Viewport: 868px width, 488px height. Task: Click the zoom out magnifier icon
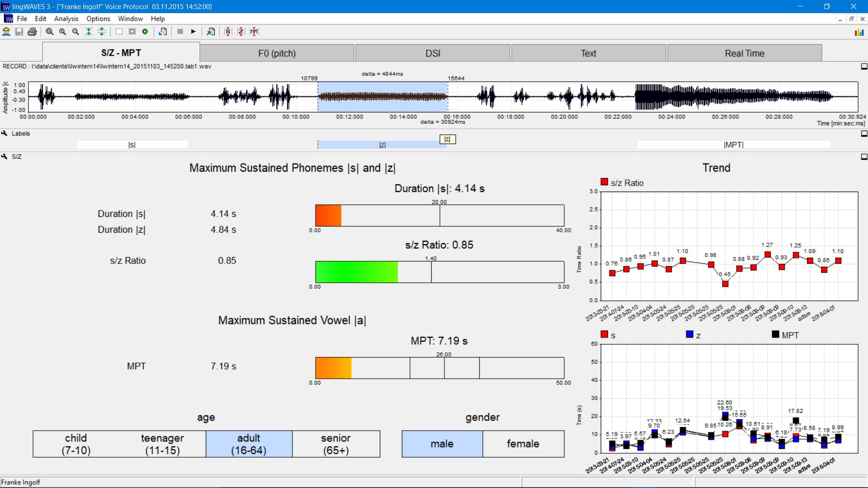coord(75,32)
